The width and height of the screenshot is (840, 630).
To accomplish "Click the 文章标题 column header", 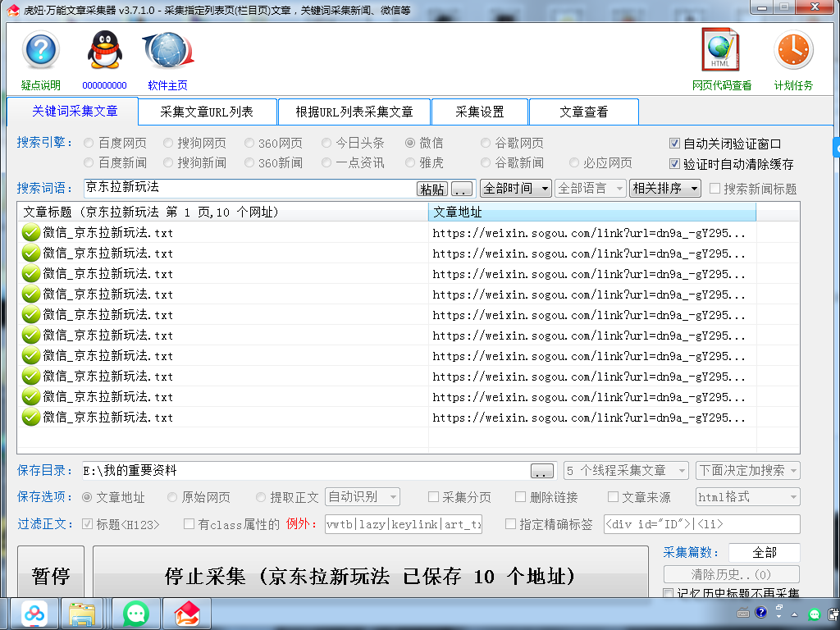I will [x=223, y=212].
